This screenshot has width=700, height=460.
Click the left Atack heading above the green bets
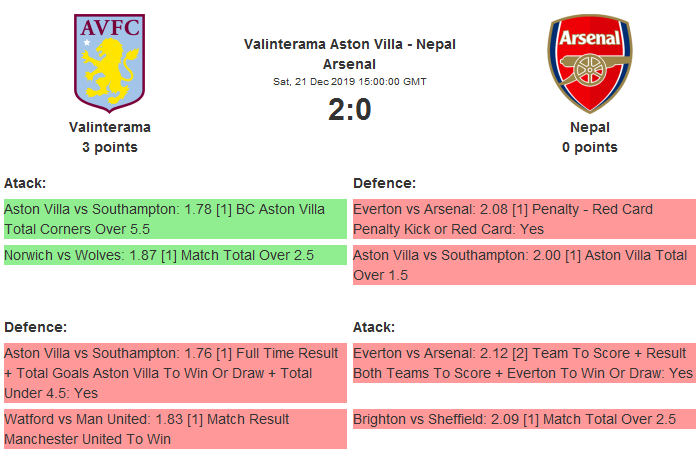click(26, 183)
